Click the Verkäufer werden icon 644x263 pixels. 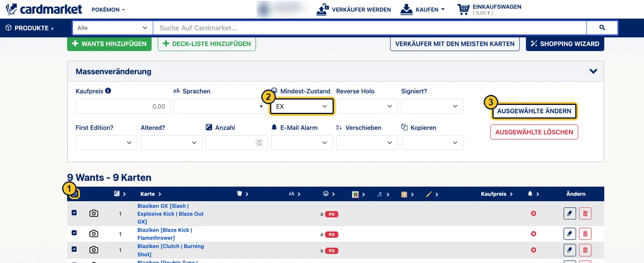pos(323,9)
